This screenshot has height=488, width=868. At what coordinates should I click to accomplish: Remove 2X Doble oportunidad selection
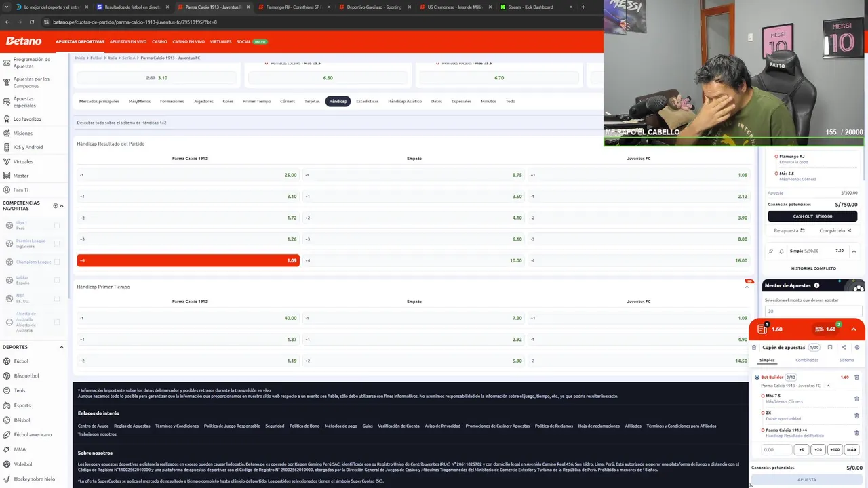click(x=856, y=415)
